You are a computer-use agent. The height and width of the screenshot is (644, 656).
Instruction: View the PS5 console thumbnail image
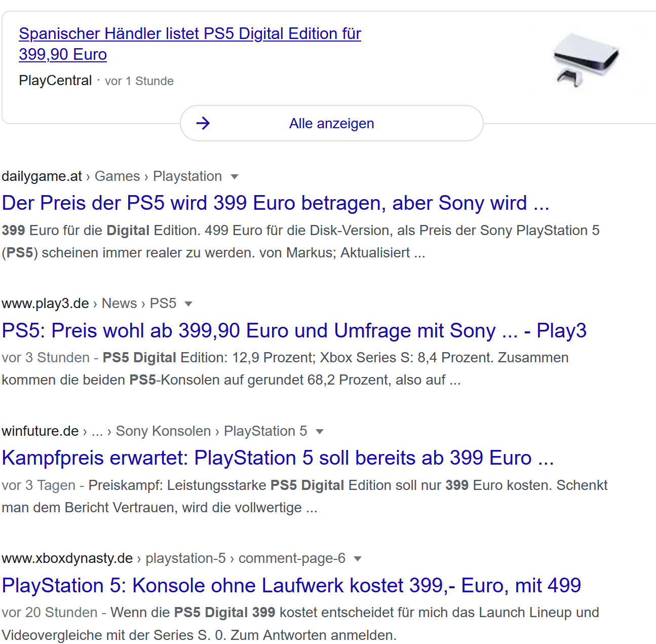coord(586,61)
